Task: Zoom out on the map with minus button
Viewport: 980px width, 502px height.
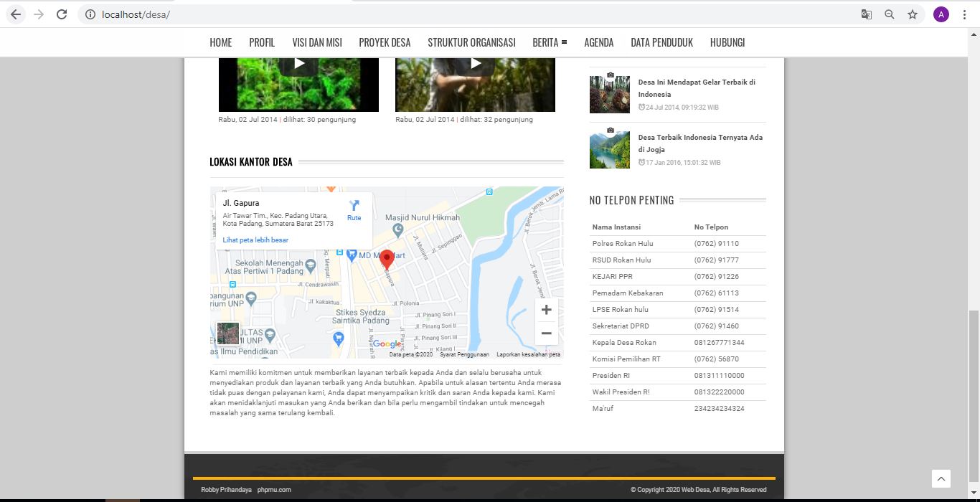Action: [546, 333]
